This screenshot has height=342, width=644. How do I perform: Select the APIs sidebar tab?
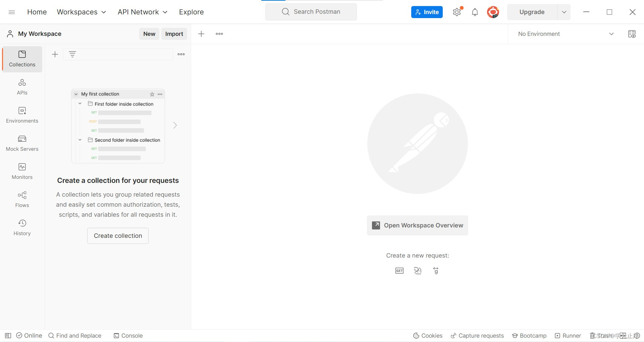[22, 87]
